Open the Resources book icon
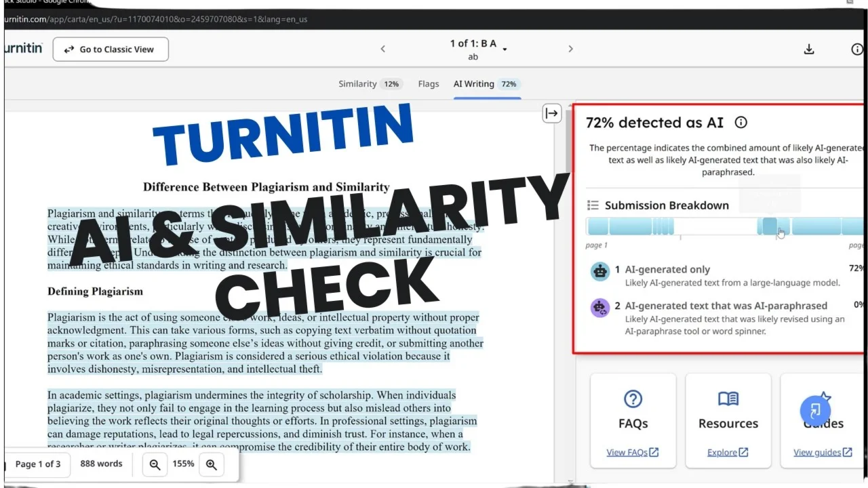The image size is (868, 488). click(x=728, y=399)
